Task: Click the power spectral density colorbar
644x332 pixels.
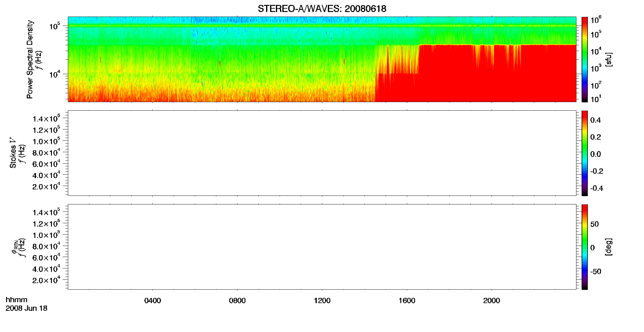Action: click(x=585, y=59)
